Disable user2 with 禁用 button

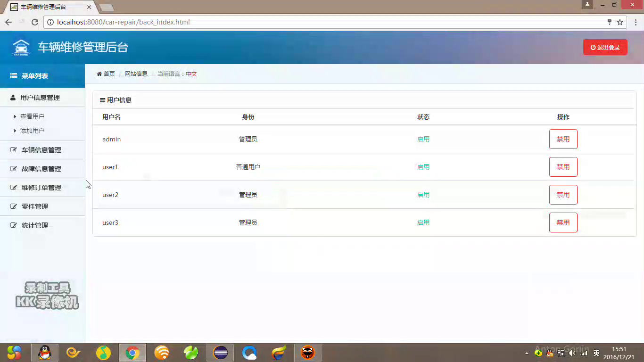tap(563, 195)
